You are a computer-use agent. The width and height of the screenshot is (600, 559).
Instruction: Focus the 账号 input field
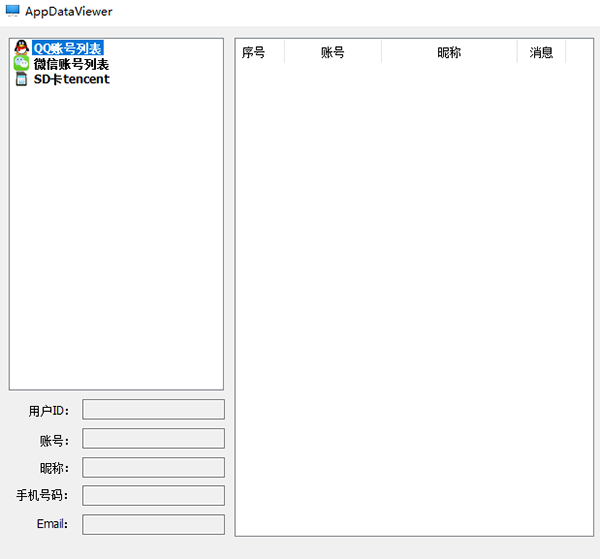tap(153, 438)
